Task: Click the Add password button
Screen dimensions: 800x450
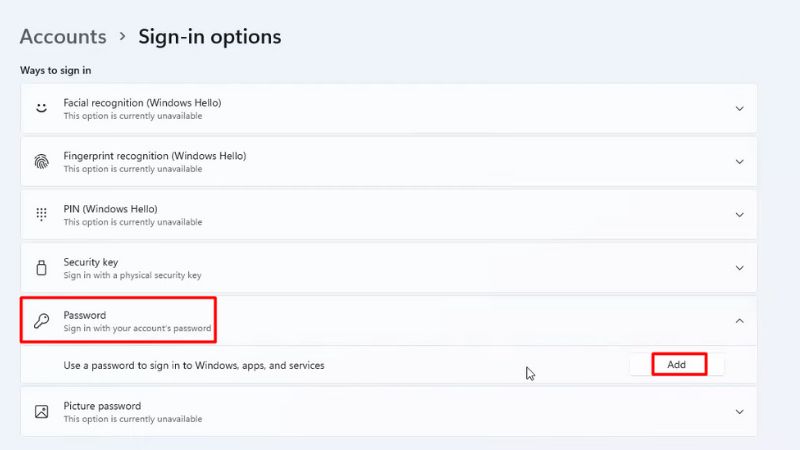Action: pos(677,365)
